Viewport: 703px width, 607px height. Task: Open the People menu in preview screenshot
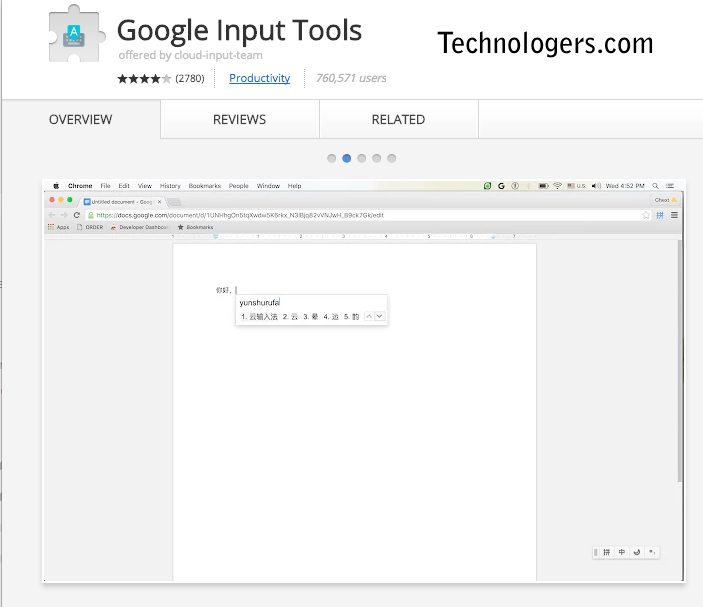239,186
